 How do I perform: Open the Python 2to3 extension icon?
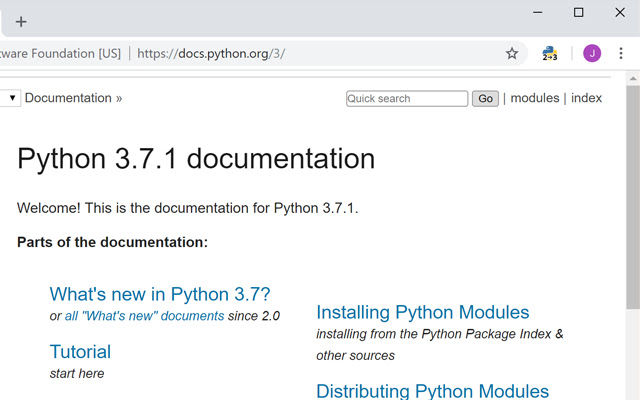(x=550, y=53)
